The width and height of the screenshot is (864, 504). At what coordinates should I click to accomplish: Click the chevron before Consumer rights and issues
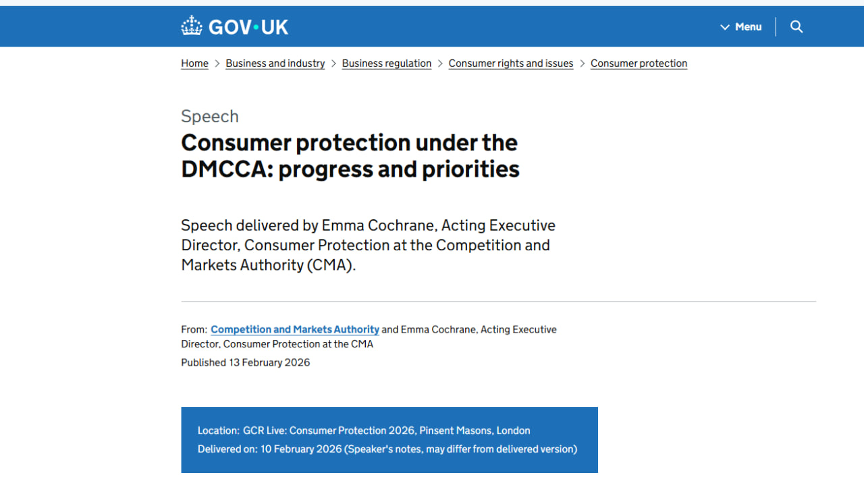440,63
